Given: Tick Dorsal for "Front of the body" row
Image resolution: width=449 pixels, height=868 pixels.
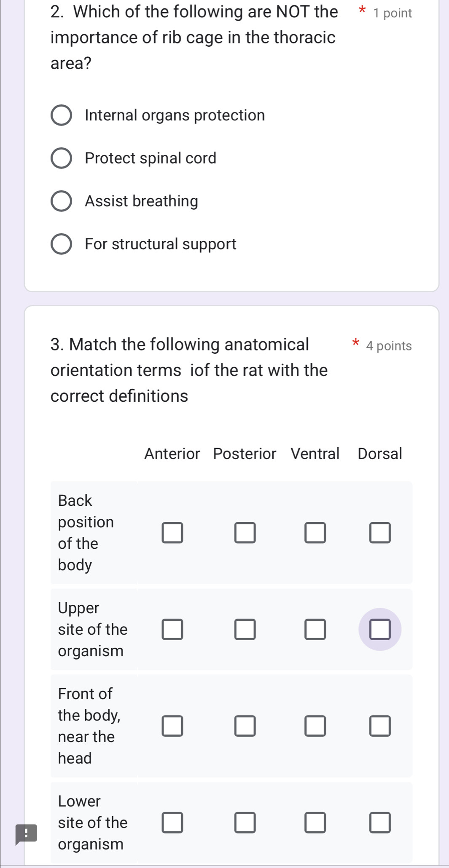Looking at the screenshot, I should click(380, 726).
